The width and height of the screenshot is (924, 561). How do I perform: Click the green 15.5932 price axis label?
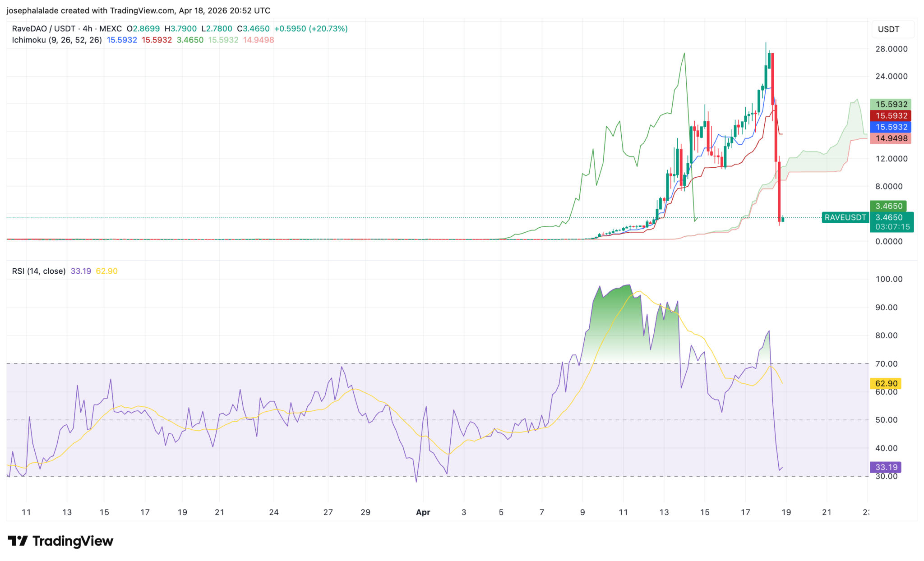(891, 104)
